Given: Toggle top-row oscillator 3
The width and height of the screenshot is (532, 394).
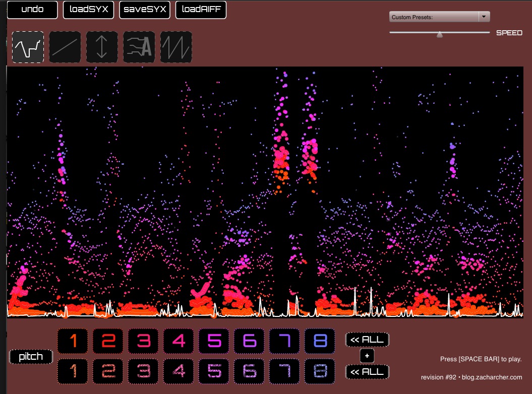Looking at the screenshot, I should (143, 341).
